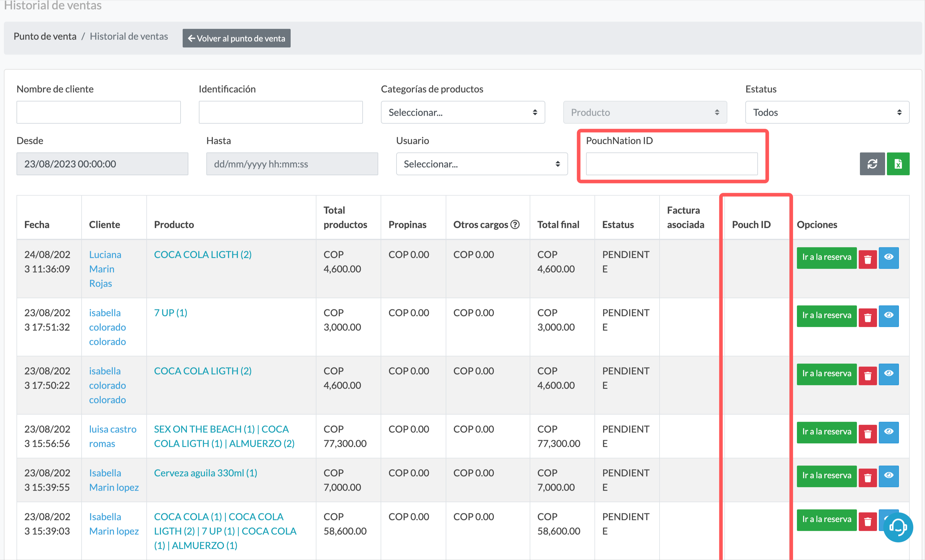View details of Luciana Marin Rojas sale
This screenshot has width=925, height=560.
click(x=889, y=257)
